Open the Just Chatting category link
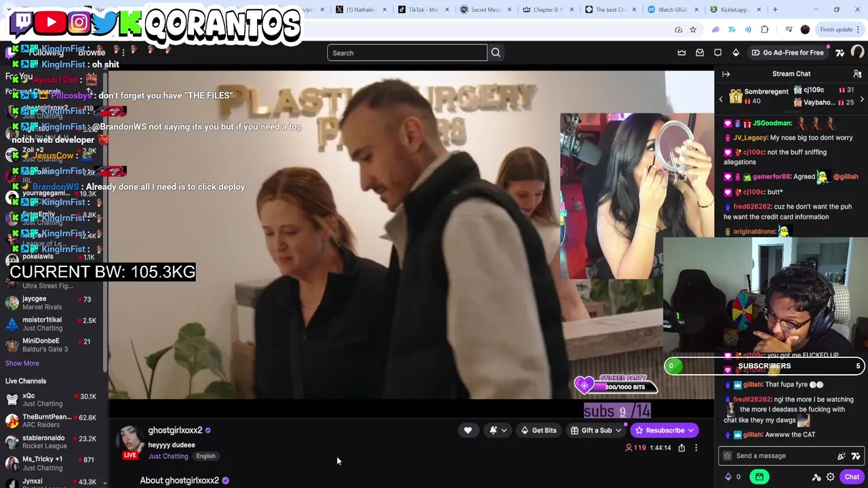The height and width of the screenshot is (488, 868). click(168, 456)
